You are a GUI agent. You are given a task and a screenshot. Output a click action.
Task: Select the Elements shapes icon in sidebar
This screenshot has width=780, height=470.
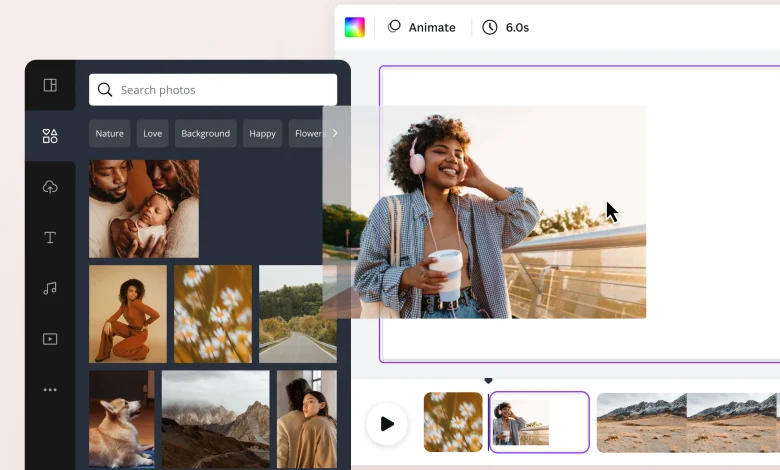[x=50, y=136]
